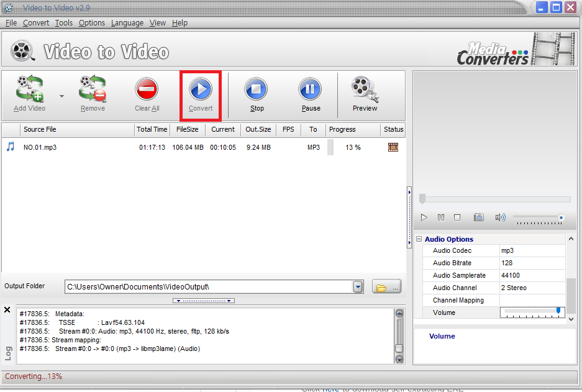Open the Options menu
The width and height of the screenshot is (582, 392).
tap(91, 23)
